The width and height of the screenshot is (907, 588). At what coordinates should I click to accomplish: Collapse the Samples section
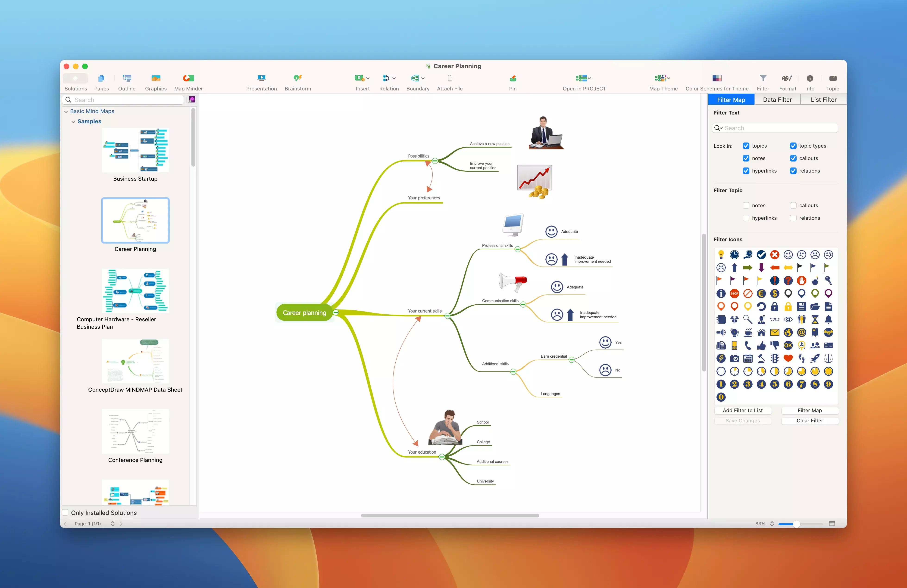point(73,122)
